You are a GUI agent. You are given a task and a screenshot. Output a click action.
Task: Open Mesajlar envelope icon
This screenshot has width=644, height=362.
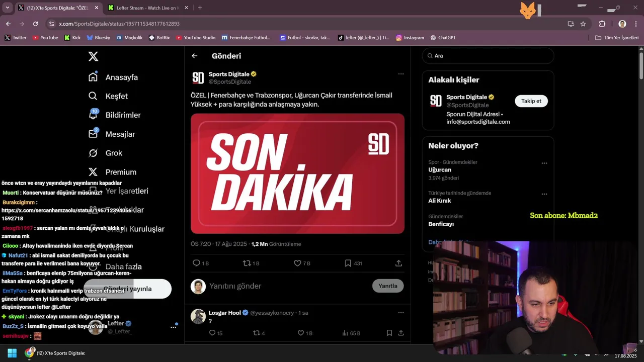tap(93, 134)
